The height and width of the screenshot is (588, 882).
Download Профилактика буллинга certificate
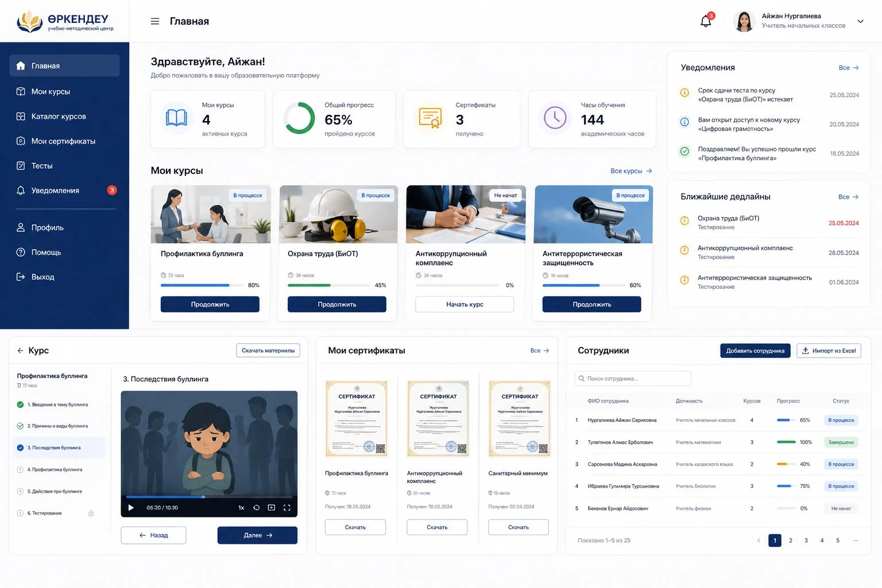click(355, 527)
